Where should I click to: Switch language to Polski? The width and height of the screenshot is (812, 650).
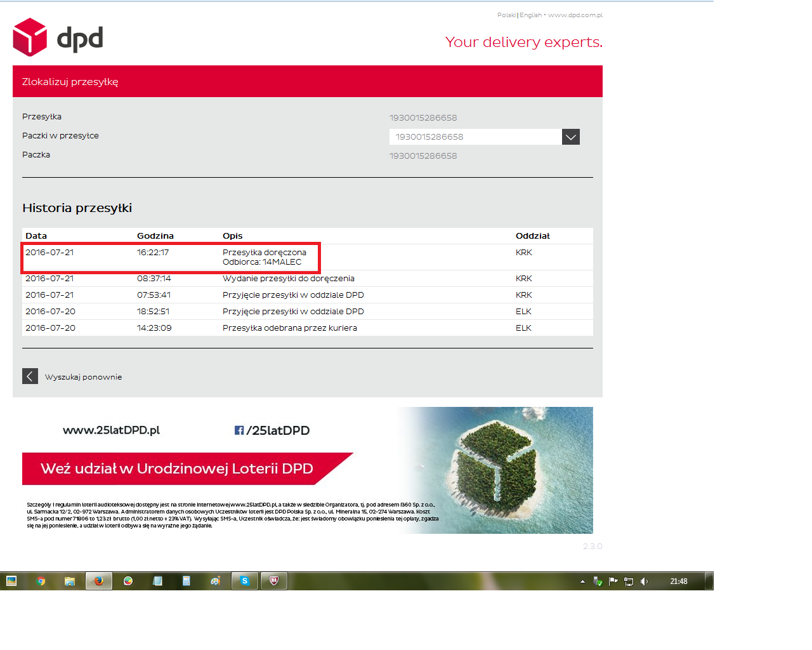click(506, 15)
